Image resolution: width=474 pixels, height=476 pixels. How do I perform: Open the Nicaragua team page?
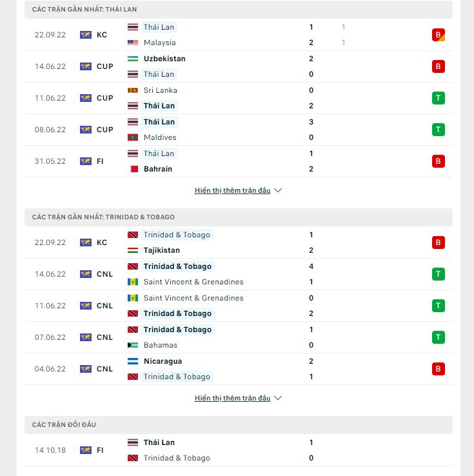point(163,361)
